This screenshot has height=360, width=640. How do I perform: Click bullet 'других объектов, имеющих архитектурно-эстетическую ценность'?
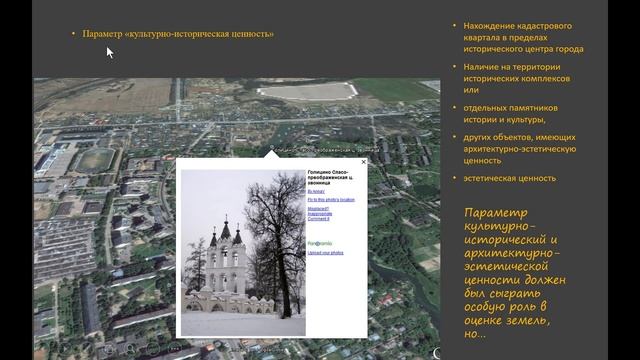(x=520, y=149)
